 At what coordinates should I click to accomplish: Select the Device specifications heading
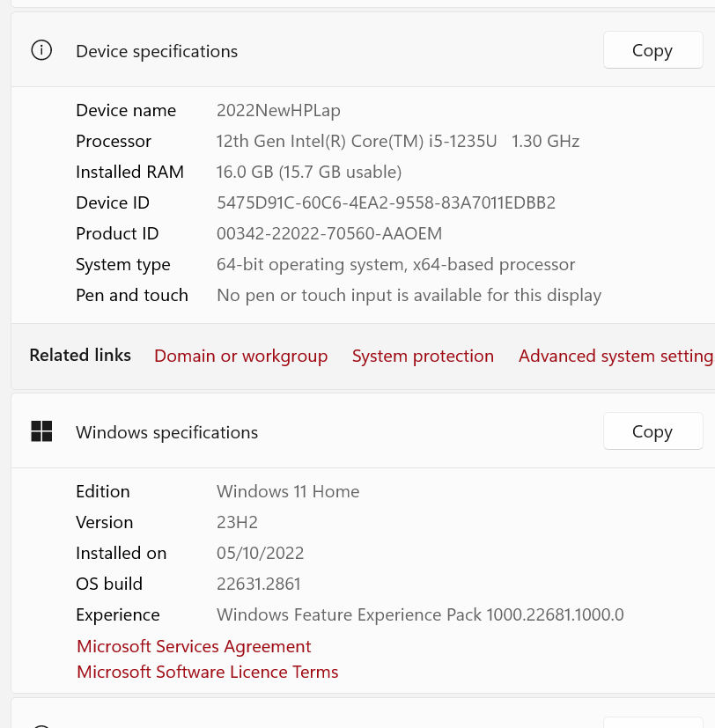tap(157, 51)
